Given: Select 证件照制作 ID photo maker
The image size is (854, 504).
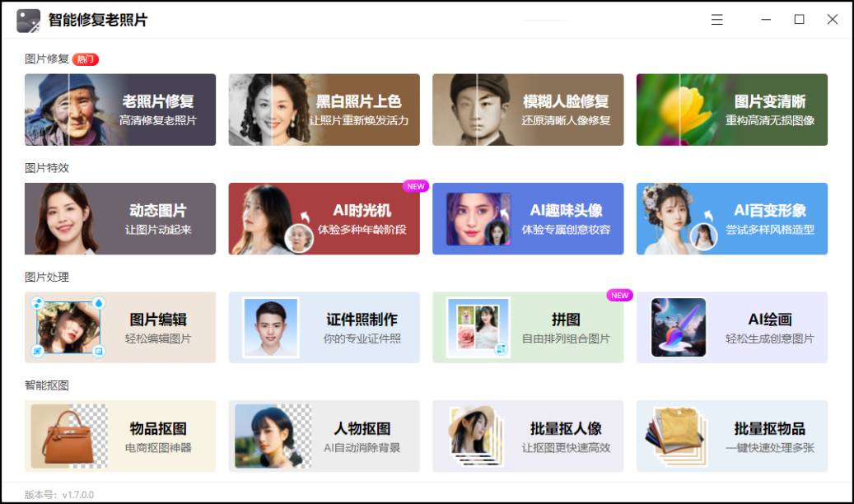Looking at the screenshot, I should pyautogui.click(x=324, y=328).
